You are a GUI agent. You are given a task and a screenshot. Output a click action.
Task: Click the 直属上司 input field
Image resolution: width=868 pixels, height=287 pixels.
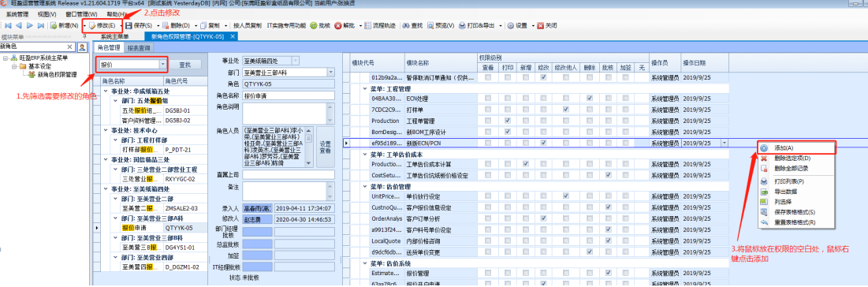point(289,174)
